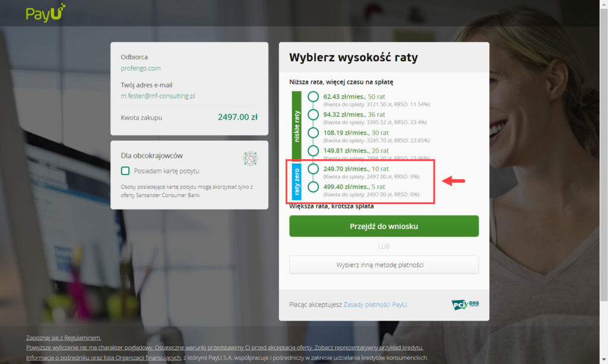
Task: Click the red arrow pointing to zero installments
Action: [x=453, y=181]
